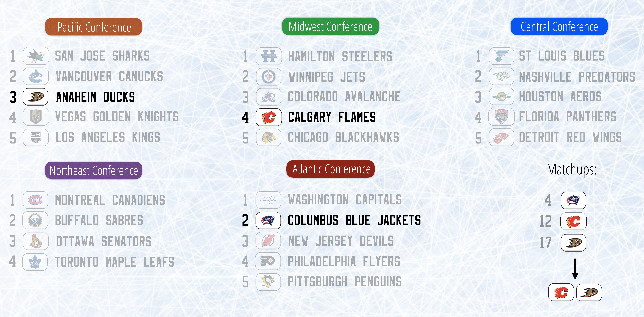
Task: Click the Nashville Predators team name
Action: point(577,77)
